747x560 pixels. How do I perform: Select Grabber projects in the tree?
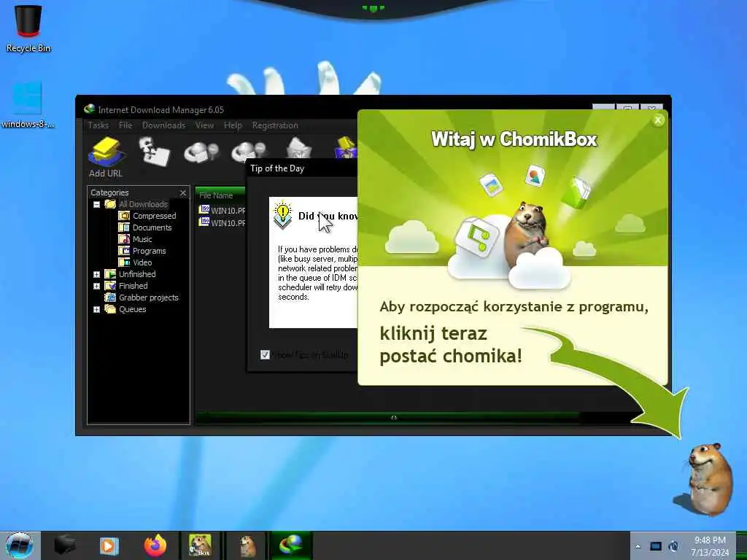[148, 297]
